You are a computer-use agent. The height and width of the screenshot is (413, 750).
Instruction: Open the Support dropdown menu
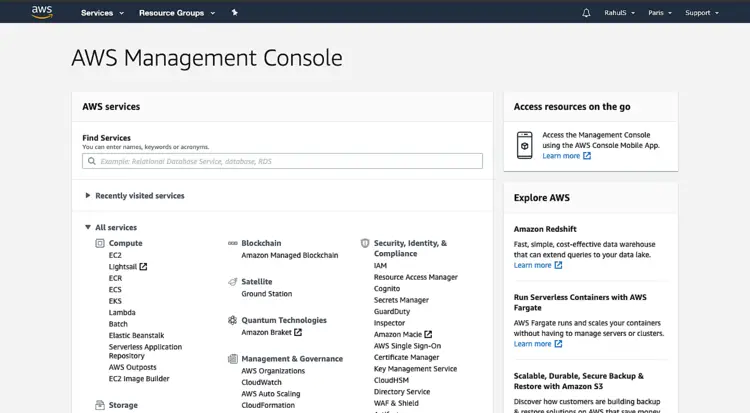click(x=702, y=13)
